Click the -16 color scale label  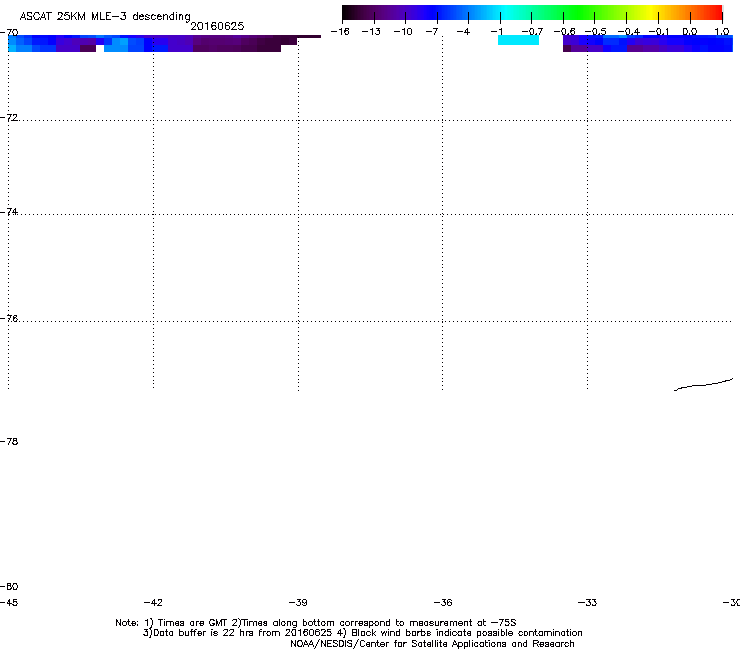point(340,32)
